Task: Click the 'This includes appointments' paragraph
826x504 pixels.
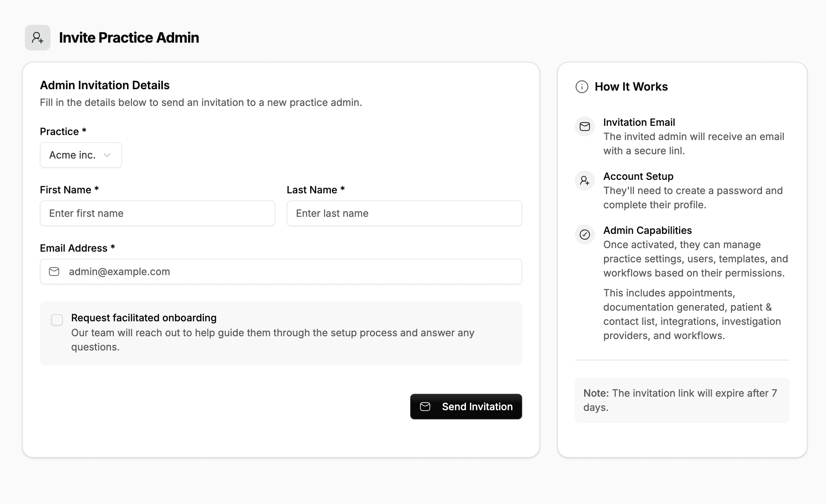Action: (692, 314)
